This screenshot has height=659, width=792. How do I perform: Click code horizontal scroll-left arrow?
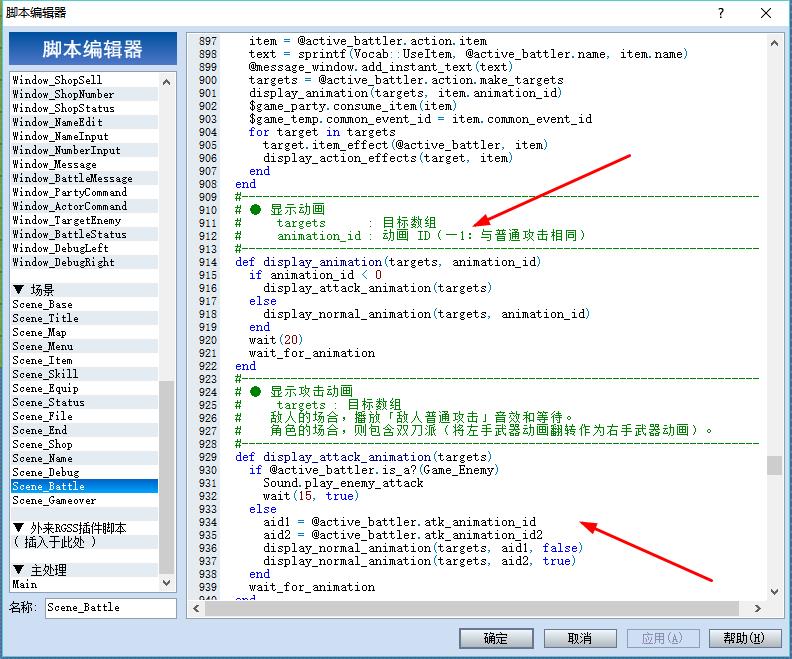click(196, 608)
